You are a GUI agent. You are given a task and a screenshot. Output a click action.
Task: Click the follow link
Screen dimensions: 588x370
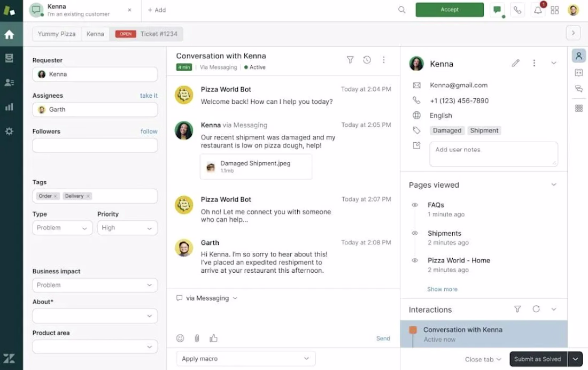149,132
